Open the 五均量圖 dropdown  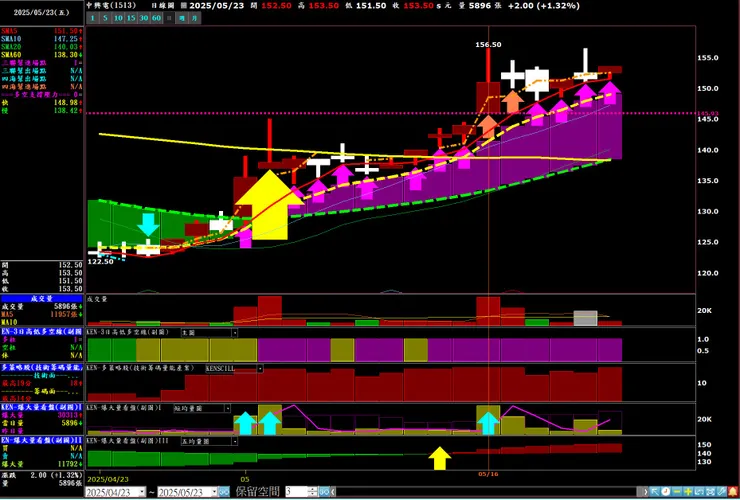(x=235, y=441)
